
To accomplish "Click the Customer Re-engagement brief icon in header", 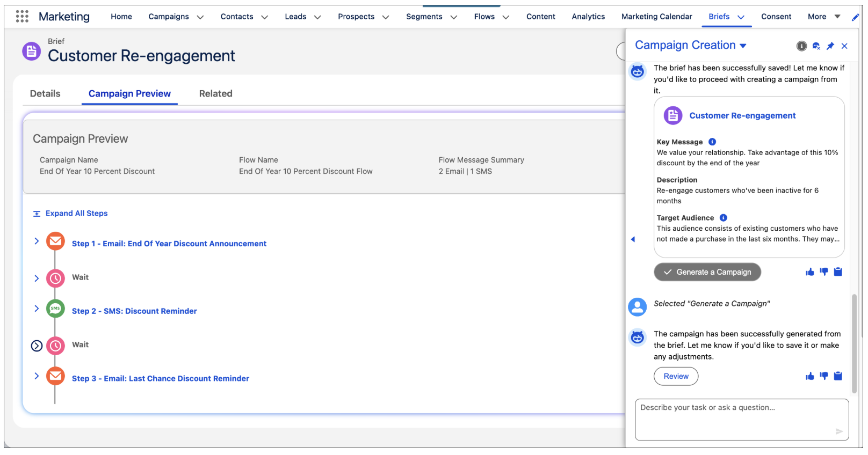I will (31, 52).
